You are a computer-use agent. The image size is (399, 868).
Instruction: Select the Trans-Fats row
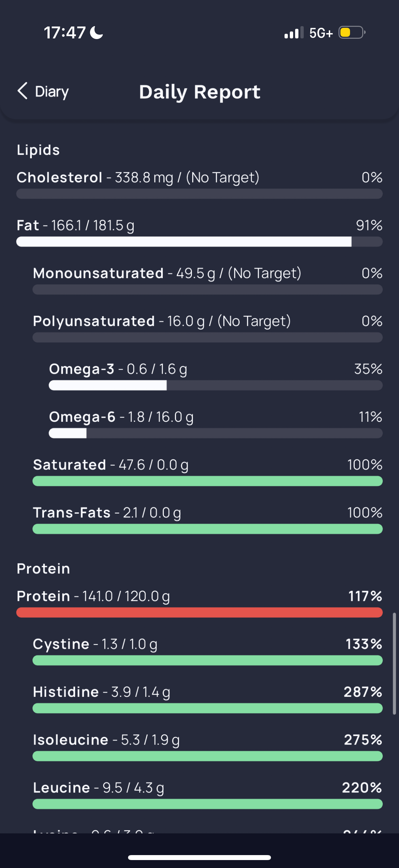click(x=207, y=519)
